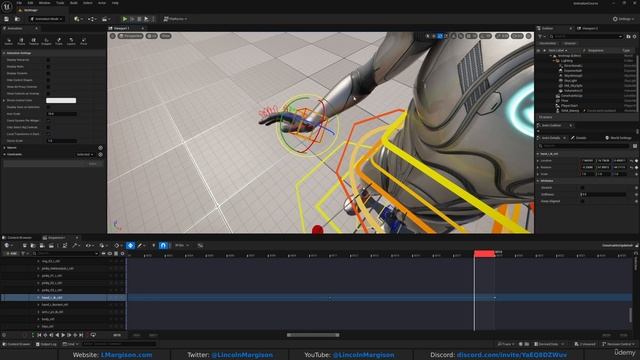Click the plus icon next to Constraints
Viewport: 640px width, 360px height.
pos(100,154)
